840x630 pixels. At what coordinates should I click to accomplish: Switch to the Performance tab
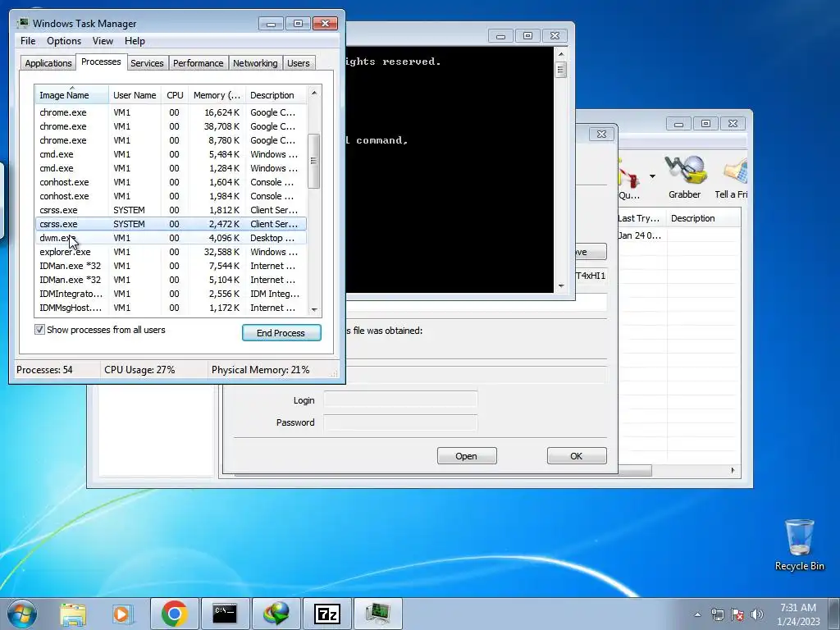(198, 63)
